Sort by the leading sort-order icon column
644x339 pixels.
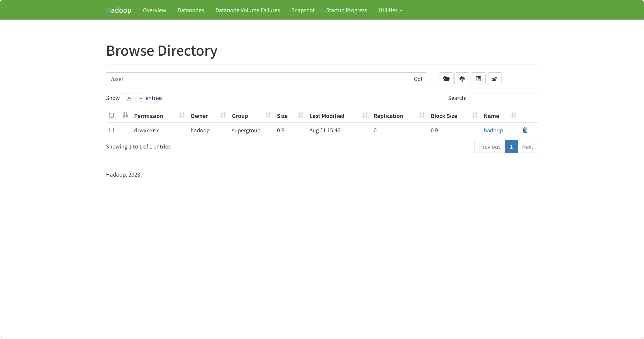[x=125, y=115]
